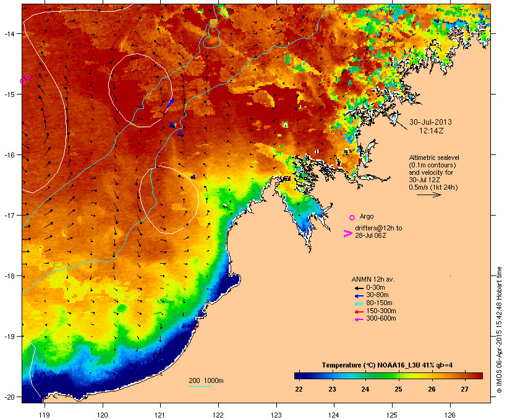Click the longitude axis label 126
Image resolution: width=507 pixels, height=420 pixels.
(x=449, y=415)
